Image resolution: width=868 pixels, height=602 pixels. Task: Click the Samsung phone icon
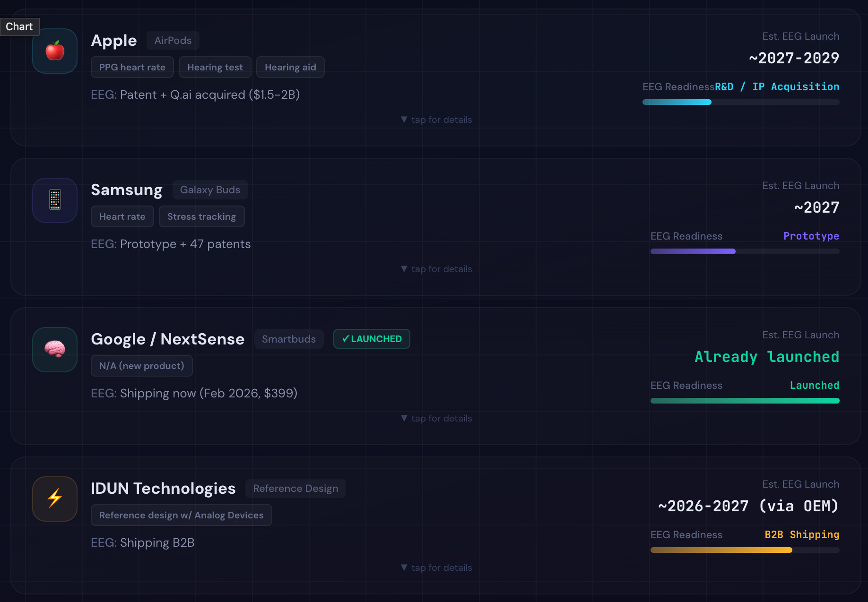55,200
